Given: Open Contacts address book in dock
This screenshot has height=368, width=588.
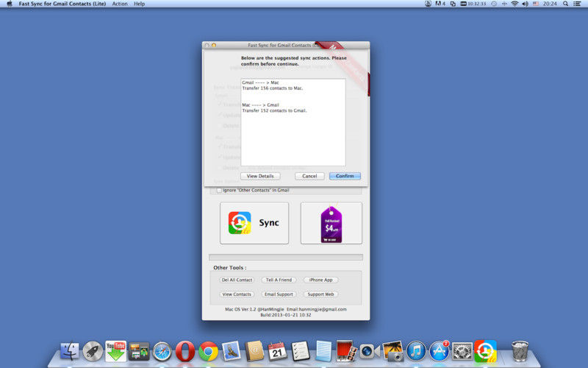Looking at the screenshot, I should [254, 352].
